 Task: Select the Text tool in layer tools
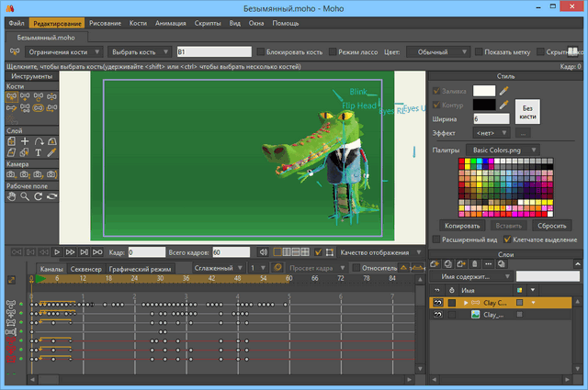[x=40, y=153]
